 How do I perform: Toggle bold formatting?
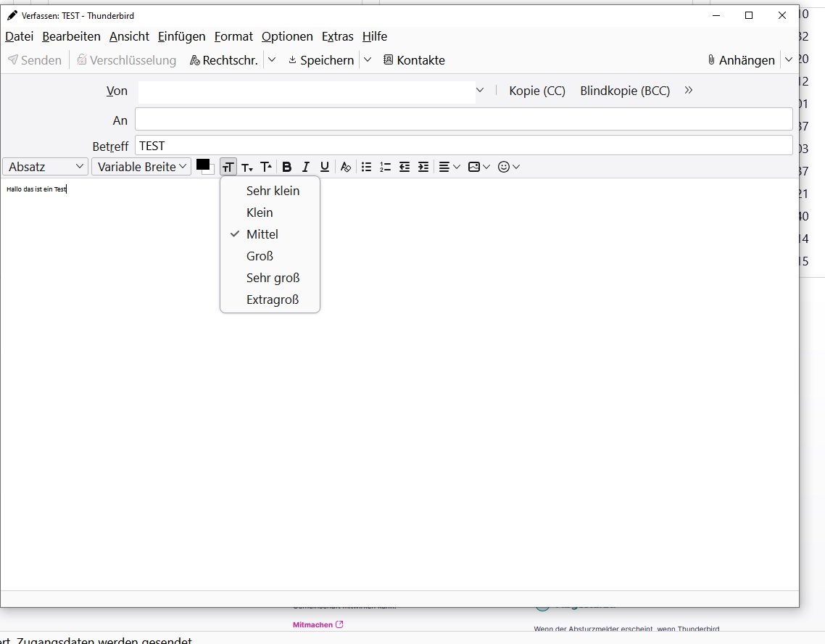(x=287, y=167)
